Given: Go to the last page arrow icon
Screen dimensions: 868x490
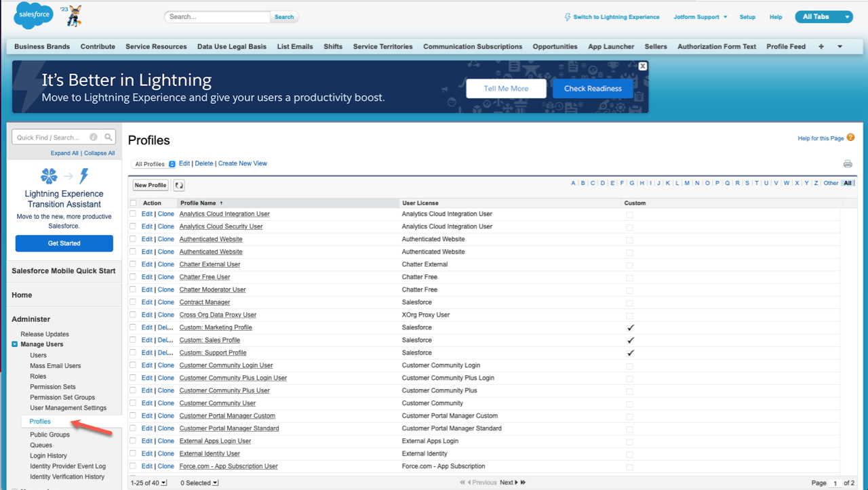Looking at the screenshot, I should (523, 483).
